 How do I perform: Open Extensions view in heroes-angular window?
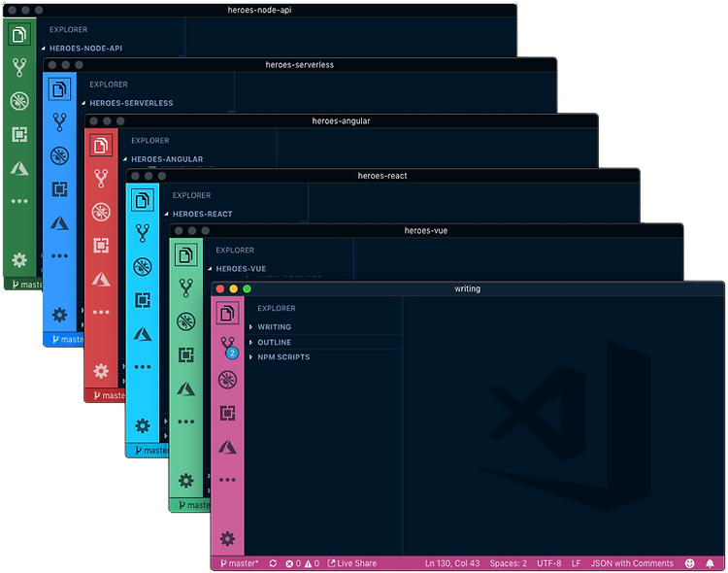[101, 245]
